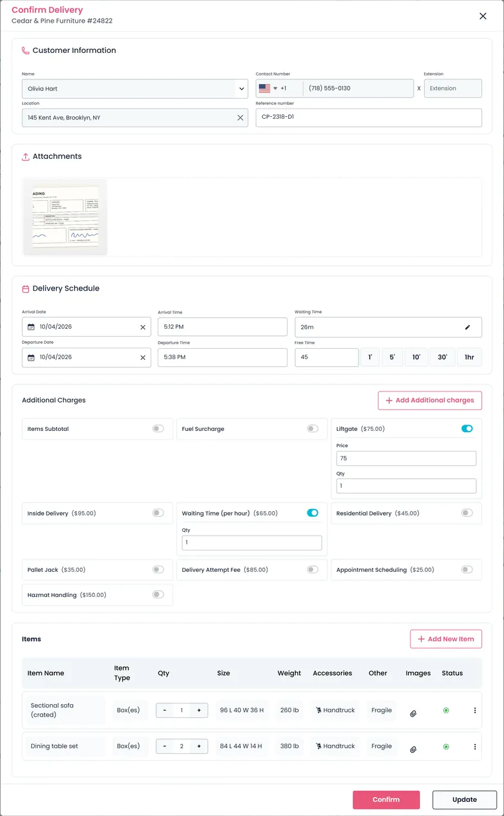The image size is (504, 816).
Task: Increase Dining table set quantity
Action: coord(199,746)
